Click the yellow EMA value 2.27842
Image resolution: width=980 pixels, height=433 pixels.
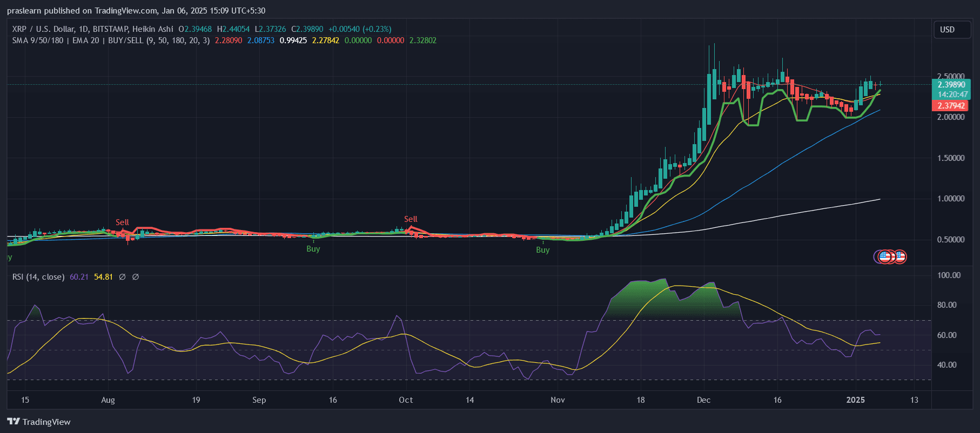326,40
